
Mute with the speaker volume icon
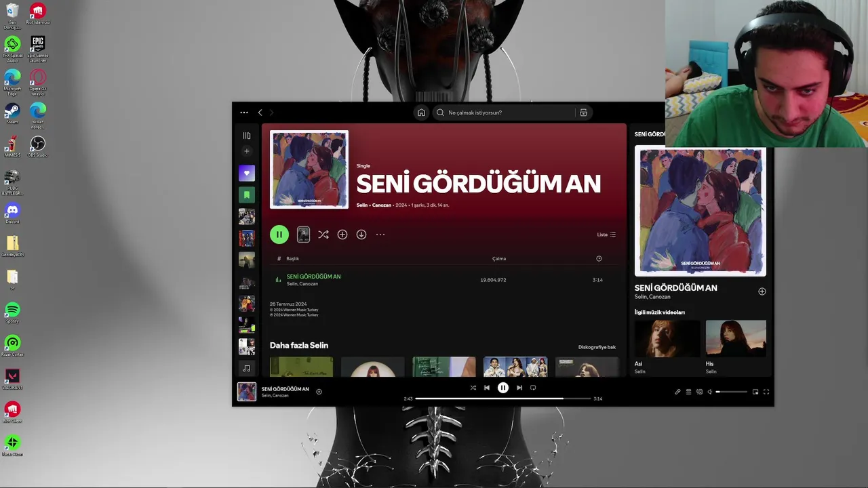click(x=710, y=392)
